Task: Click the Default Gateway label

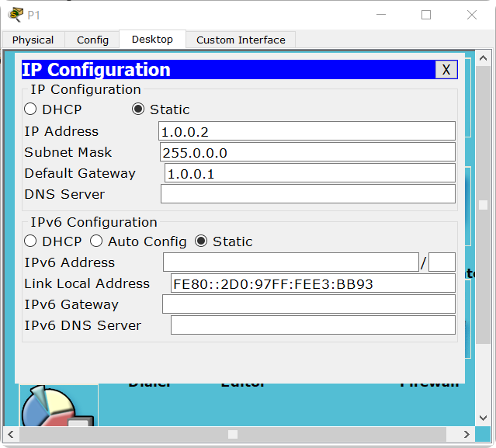Action: [x=80, y=173]
